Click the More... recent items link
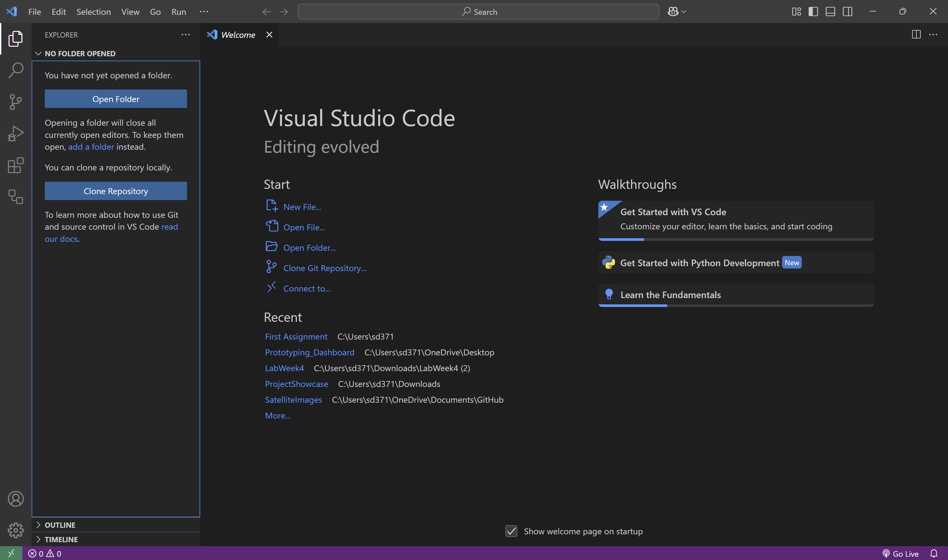 coord(278,416)
